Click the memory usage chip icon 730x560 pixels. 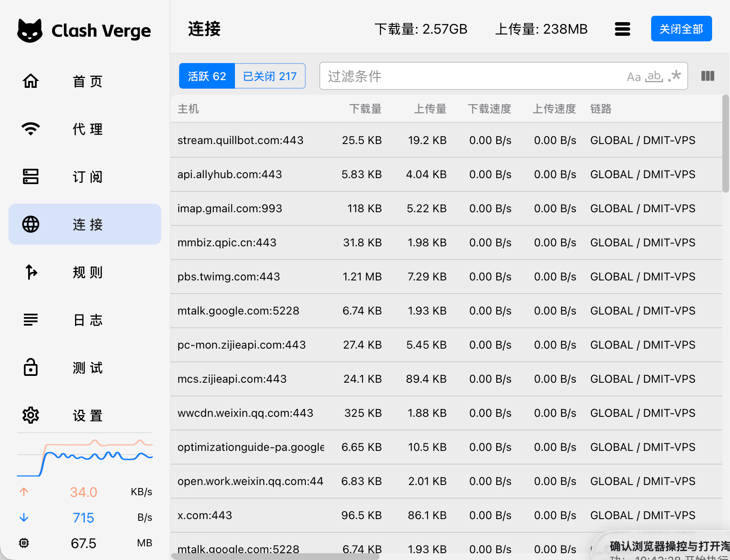pos(24,543)
